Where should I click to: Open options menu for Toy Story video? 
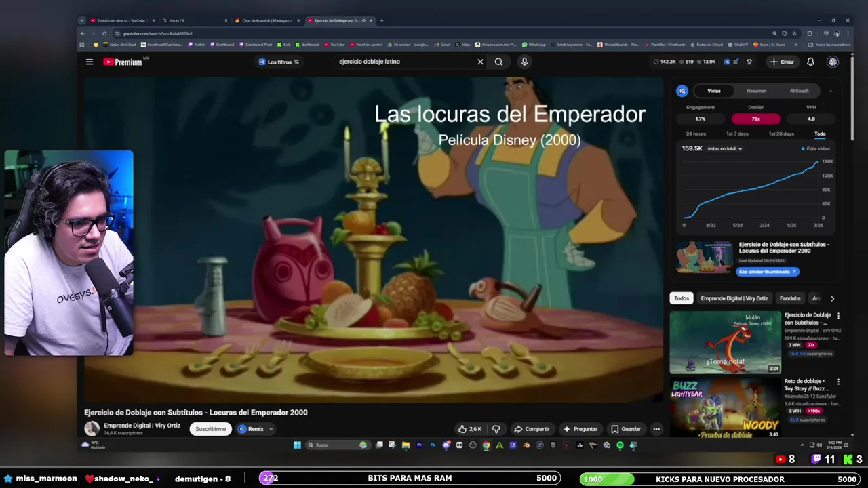pos(838,382)
